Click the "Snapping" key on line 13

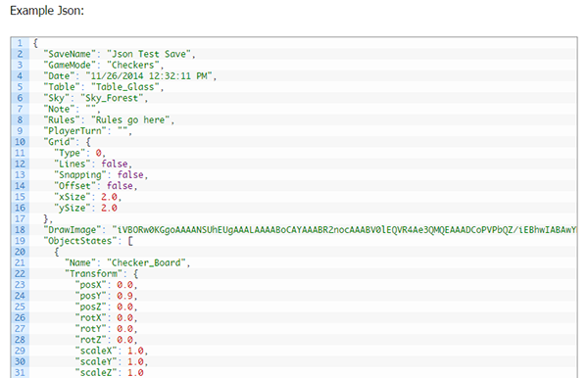(x=80, y=174)
